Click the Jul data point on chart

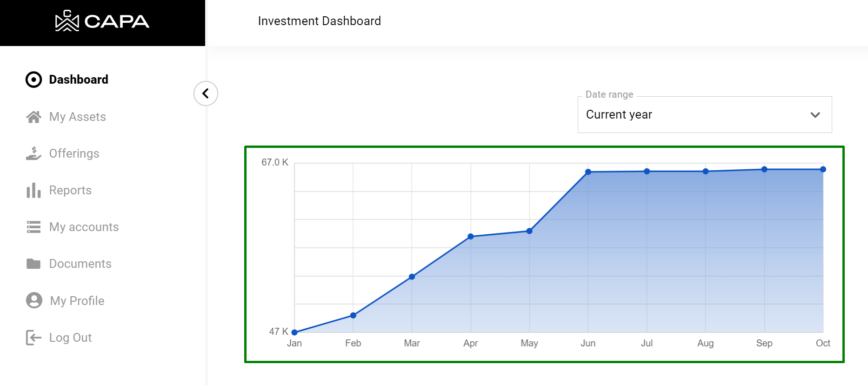[x=647, y=172]
